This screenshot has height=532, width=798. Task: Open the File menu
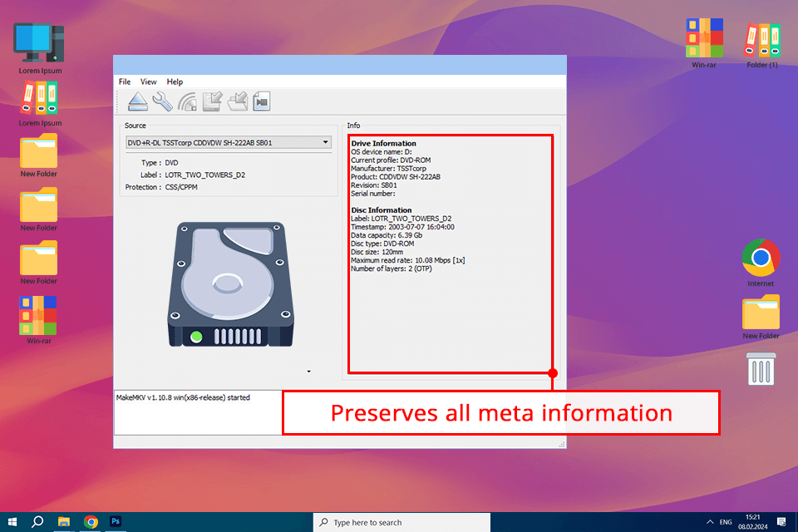(x=124, y=81)
